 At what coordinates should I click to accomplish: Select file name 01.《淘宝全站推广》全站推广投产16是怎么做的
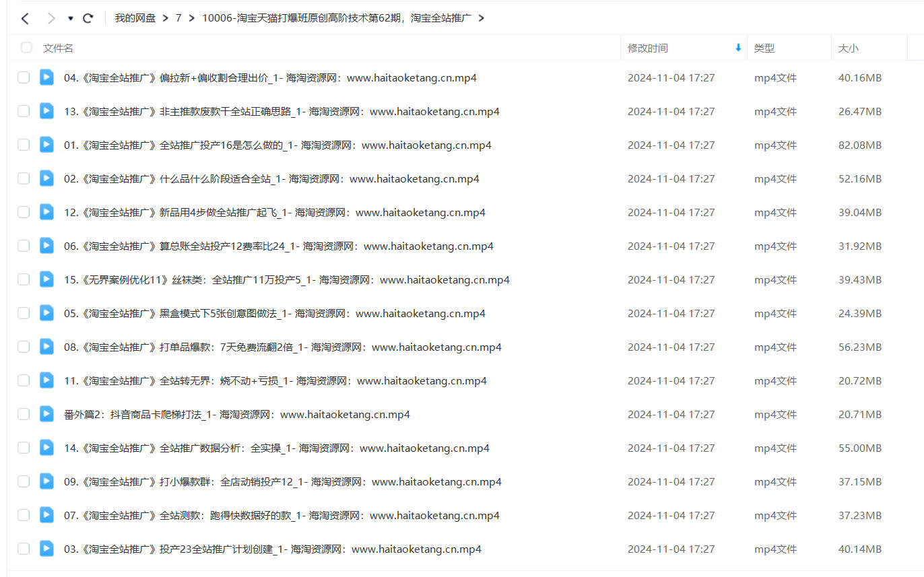(277, 145)
